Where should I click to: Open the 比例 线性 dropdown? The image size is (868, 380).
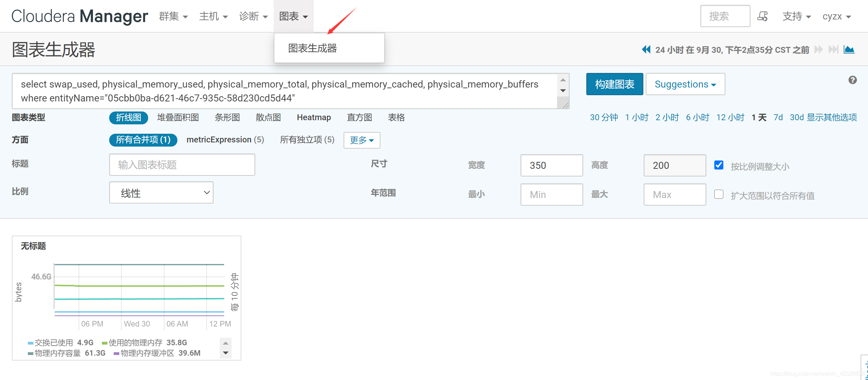pyautogui.click(x=161, y=193)
